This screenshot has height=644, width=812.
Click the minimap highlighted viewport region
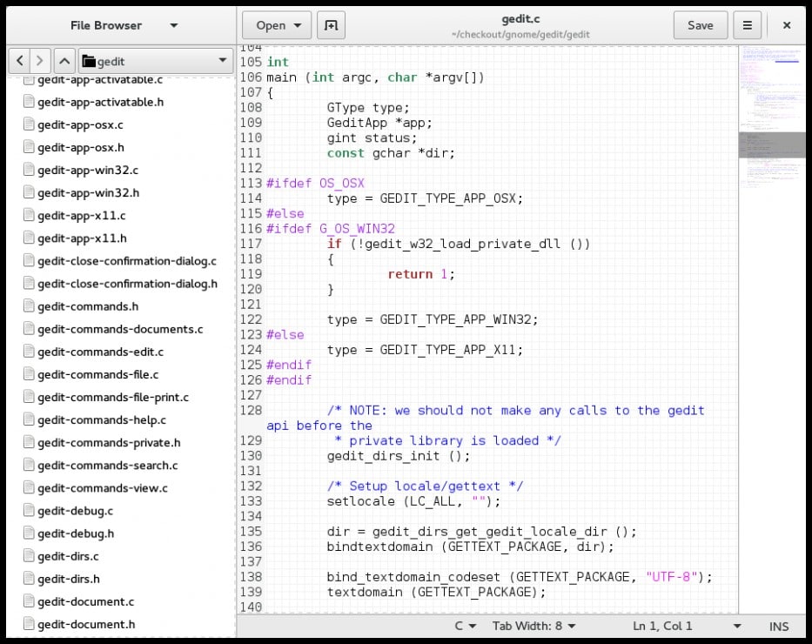point(772,144)
